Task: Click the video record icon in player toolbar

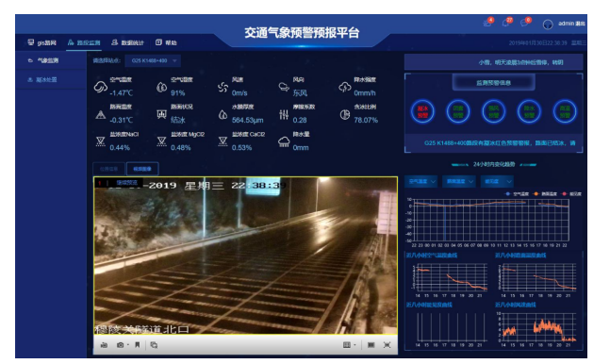Action: [104, 345]
